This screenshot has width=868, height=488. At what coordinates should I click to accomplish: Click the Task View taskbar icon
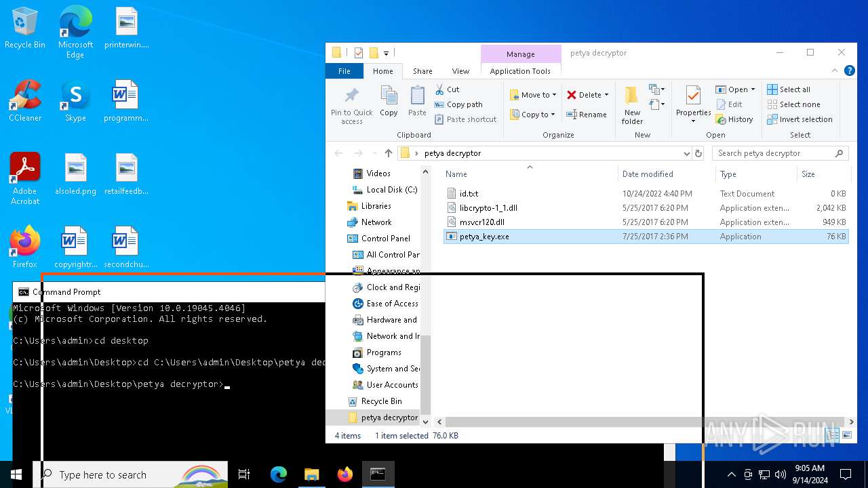click(244, 474)
